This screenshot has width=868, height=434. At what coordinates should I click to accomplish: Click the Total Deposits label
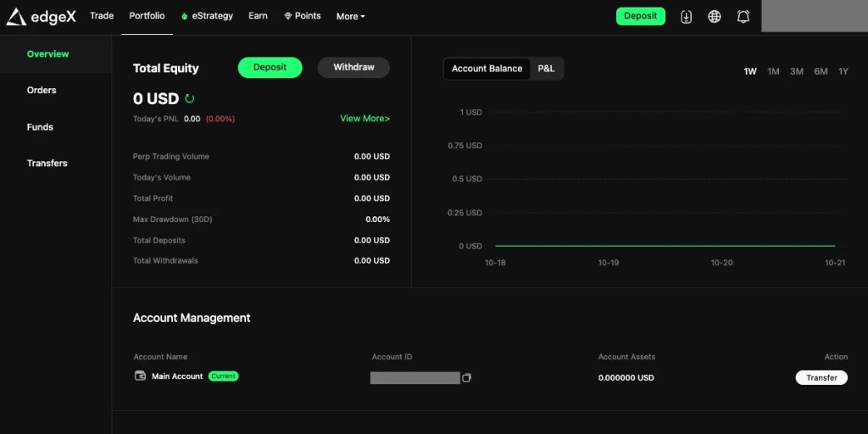point(159,241)
